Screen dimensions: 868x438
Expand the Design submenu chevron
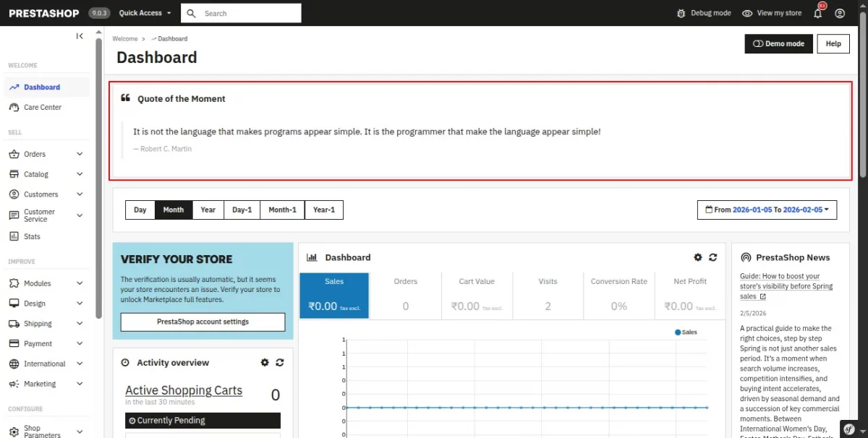[80, 304]
